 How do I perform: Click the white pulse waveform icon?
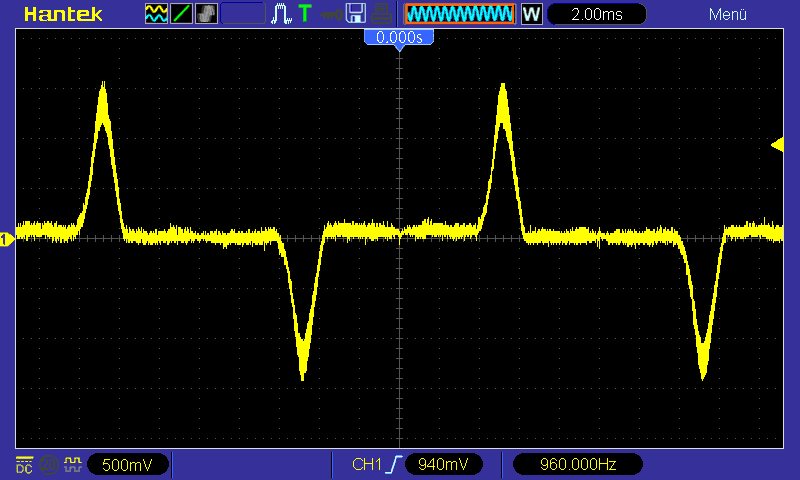[x=281, y=14]
